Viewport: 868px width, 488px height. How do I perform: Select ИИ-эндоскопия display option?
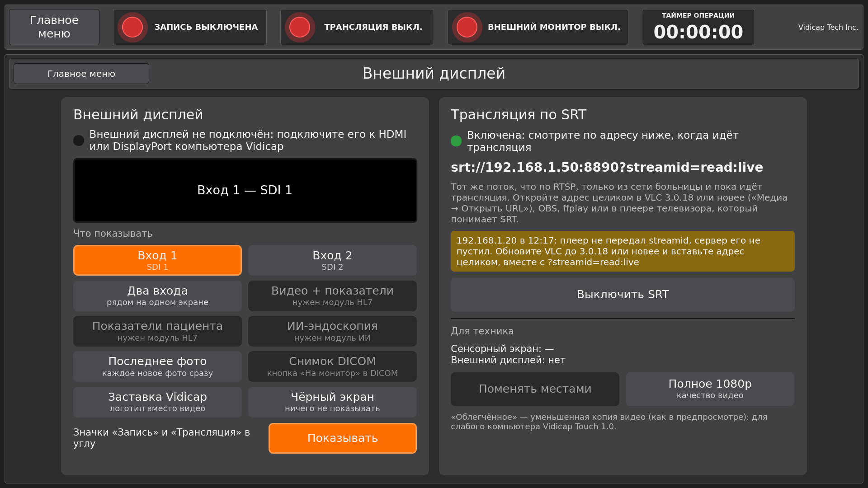coord(332,331)
